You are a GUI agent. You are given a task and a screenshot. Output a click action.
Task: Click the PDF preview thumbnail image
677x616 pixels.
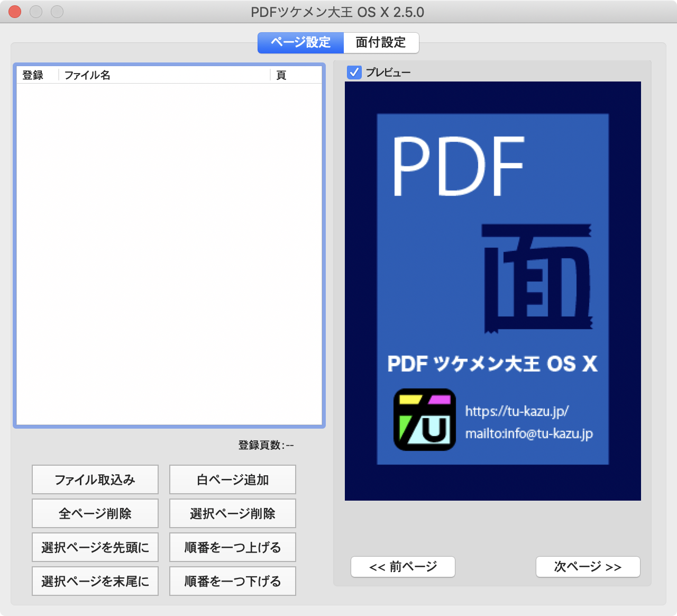493,291
